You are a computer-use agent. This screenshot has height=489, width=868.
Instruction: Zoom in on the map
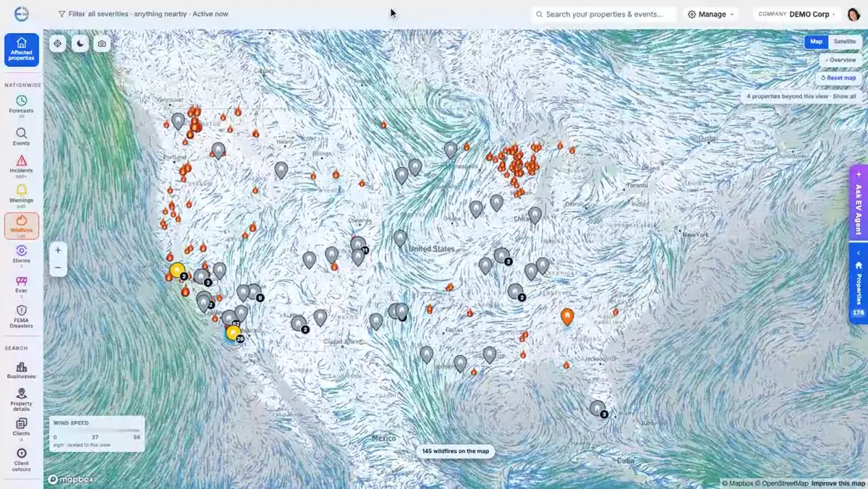point(58,250)
